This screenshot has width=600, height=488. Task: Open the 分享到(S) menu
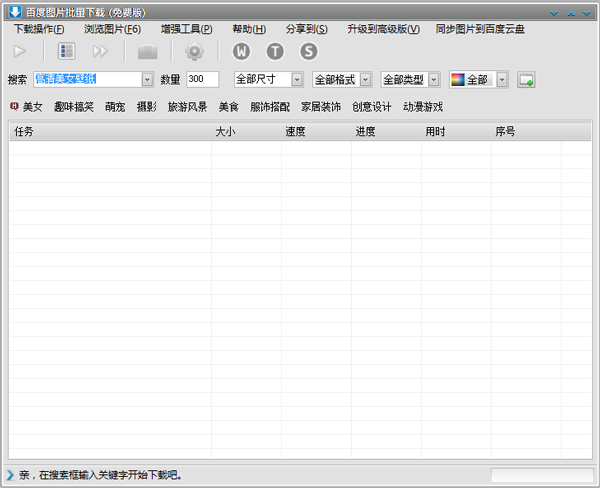point(307,29)
